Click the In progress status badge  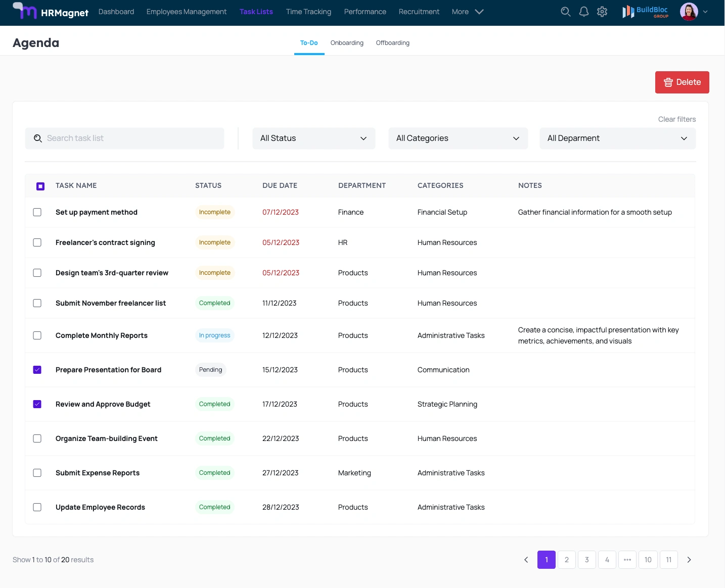215,335
